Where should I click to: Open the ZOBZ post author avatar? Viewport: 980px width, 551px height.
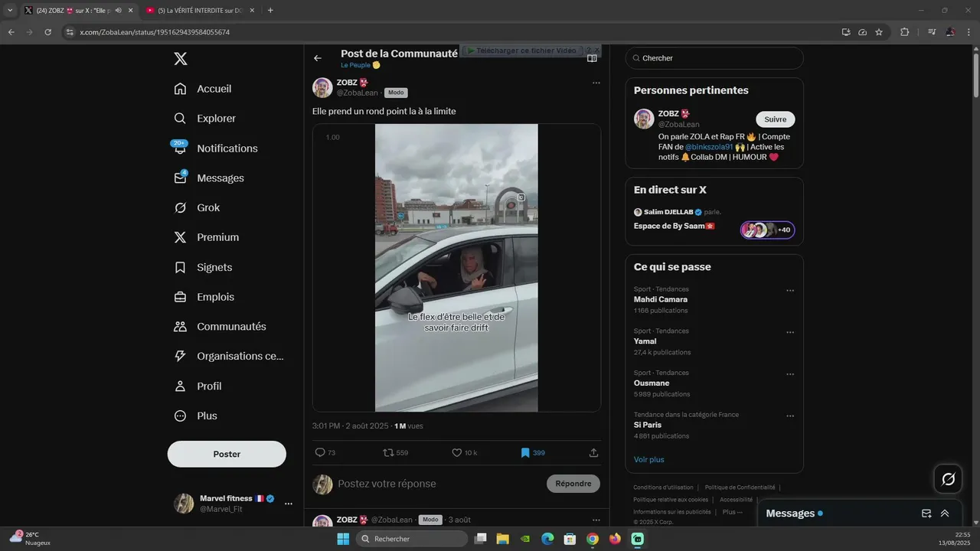pyautogui.click(x=322, y=88)
